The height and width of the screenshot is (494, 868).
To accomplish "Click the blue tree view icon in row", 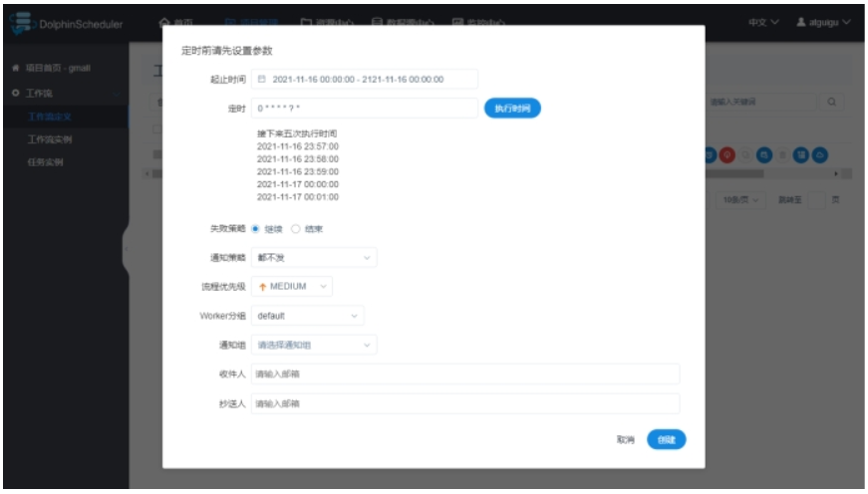I will click(x=801, y=155).
